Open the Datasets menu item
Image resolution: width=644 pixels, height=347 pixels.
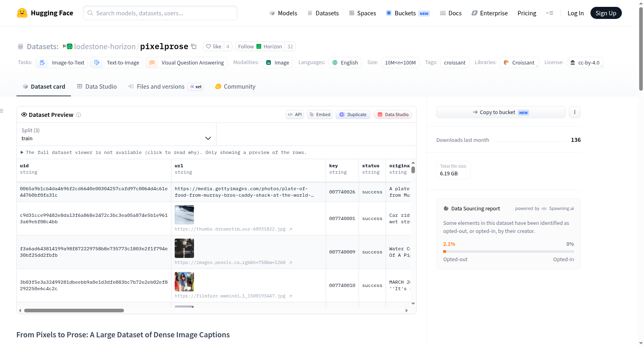coord(323,13)
